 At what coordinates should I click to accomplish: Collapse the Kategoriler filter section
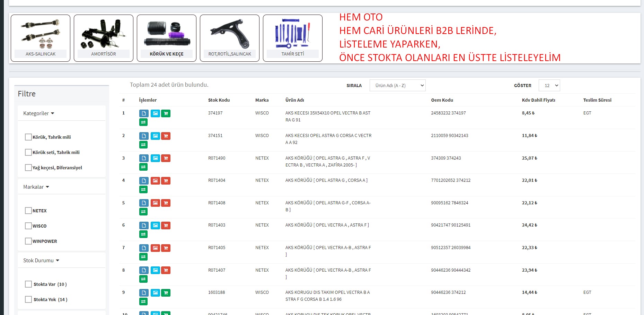(x=39, y=113)
